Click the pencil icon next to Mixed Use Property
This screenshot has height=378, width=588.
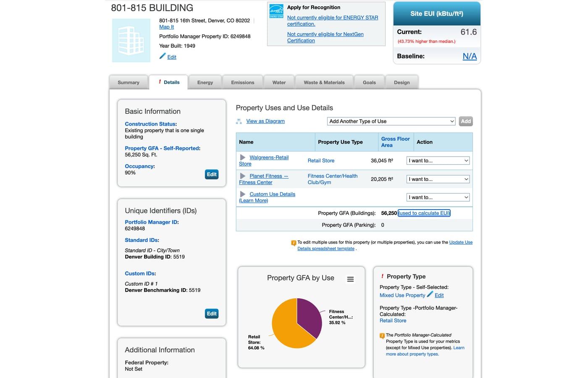[430, 294]
